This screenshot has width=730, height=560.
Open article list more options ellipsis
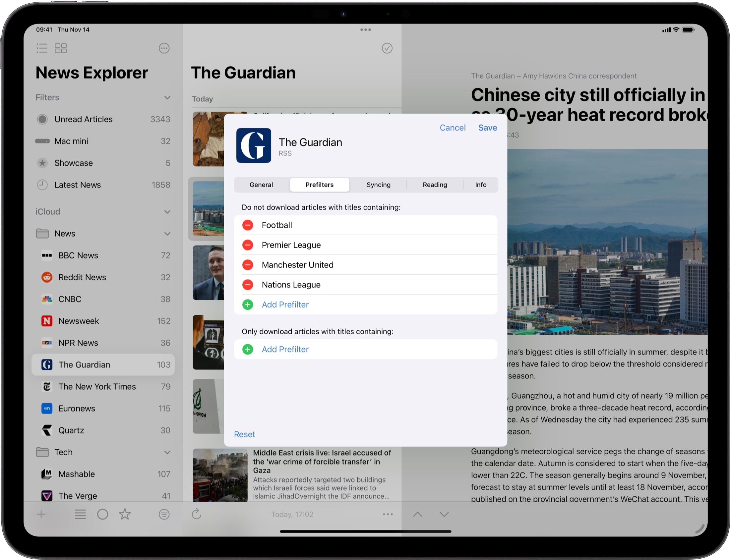pos(388,514)
